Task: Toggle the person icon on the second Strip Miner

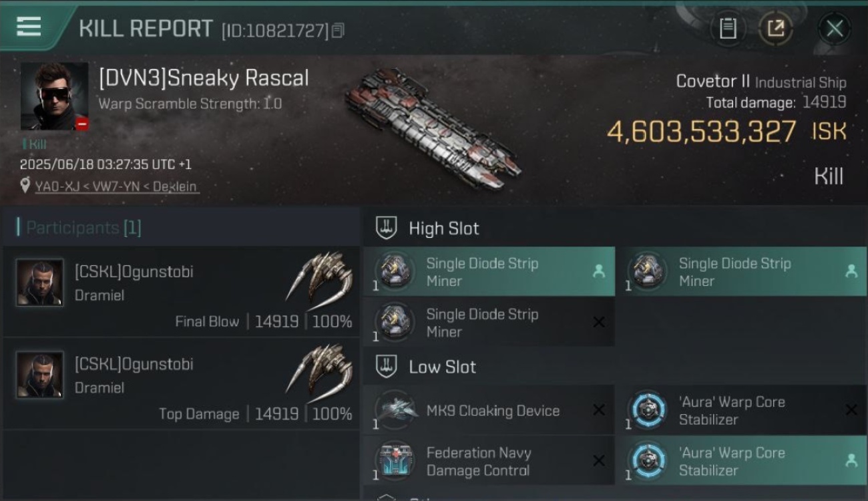Action: coord(851,271)
